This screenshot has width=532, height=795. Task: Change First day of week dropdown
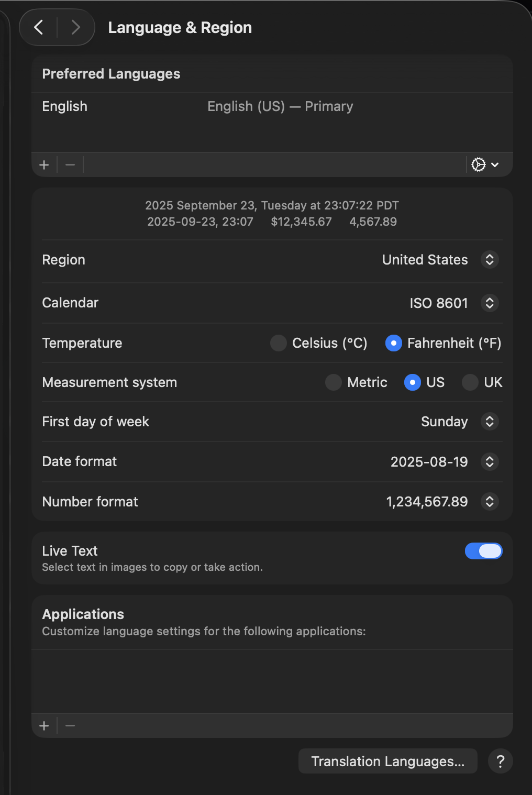click(489, 422)
